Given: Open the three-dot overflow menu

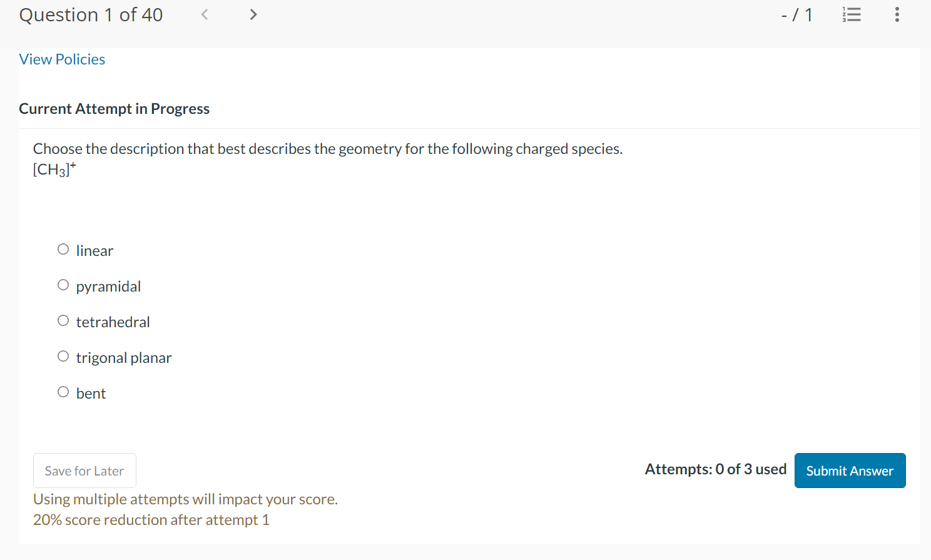Looking at the screenshot, I should pyautogui.click(x=897, y=14).
